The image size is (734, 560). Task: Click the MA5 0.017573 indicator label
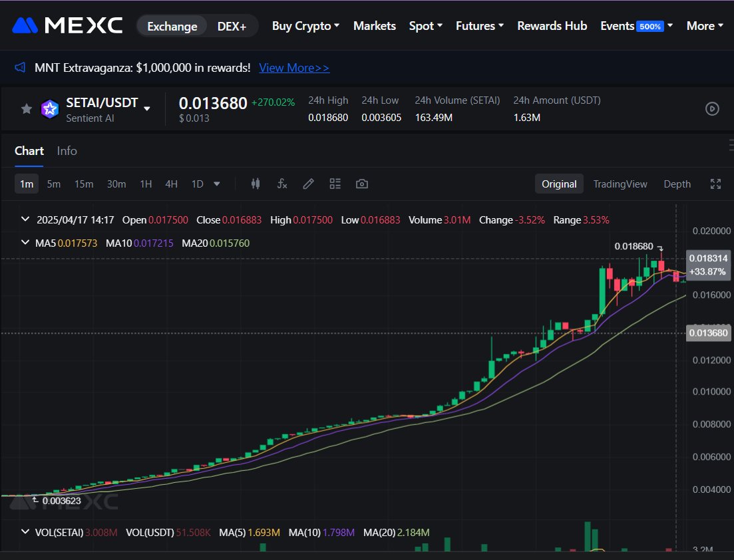[66, 243]
